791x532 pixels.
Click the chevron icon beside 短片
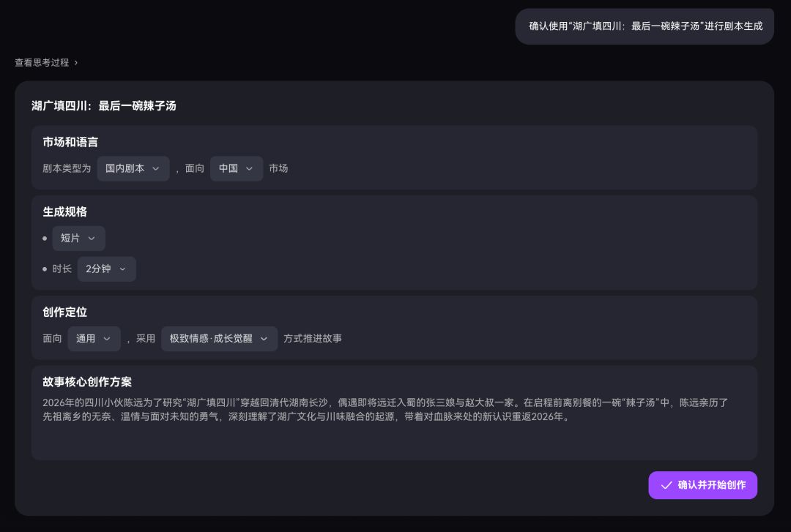(x=92, y=239)
